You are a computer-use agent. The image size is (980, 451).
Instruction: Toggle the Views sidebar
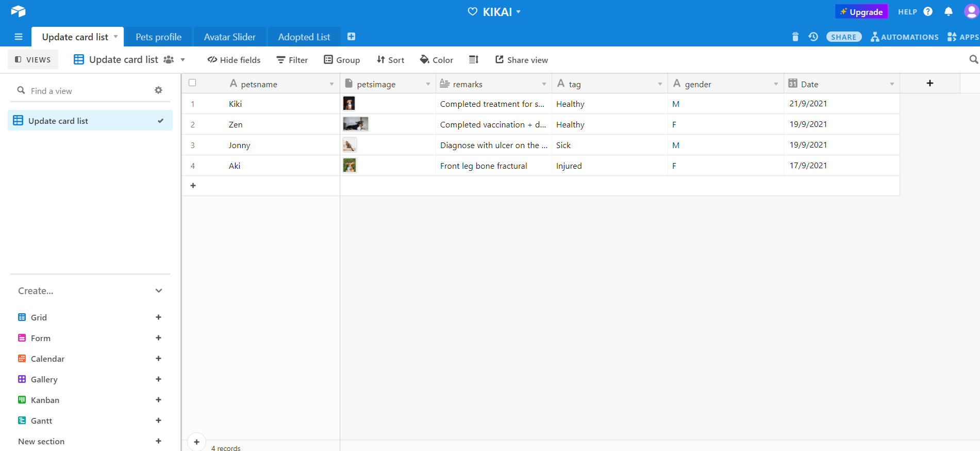(x=33, y=59)
